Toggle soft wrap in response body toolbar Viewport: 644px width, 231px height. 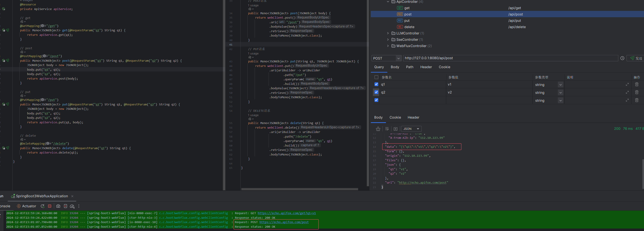tap(387, 129)
